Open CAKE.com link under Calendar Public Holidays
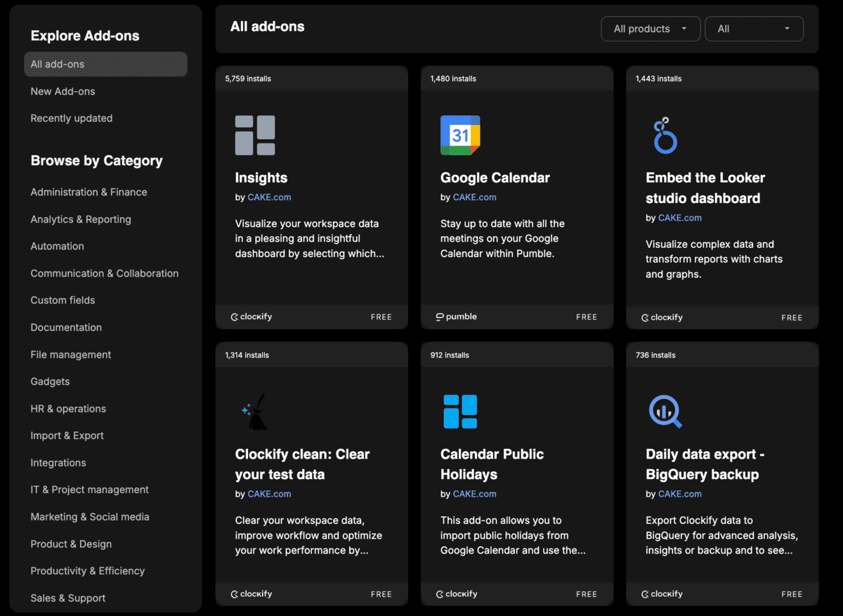This screenshot has height=616, width=843. [474, 494]
